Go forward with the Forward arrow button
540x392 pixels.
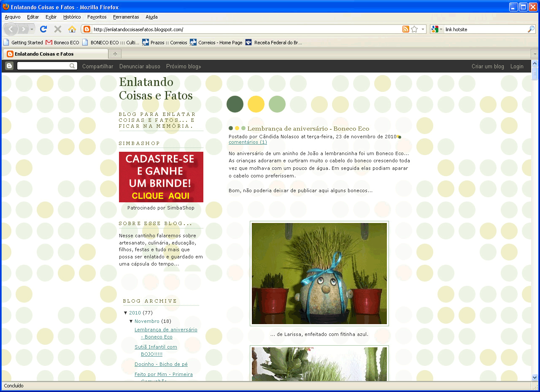[x=23, y=29]
